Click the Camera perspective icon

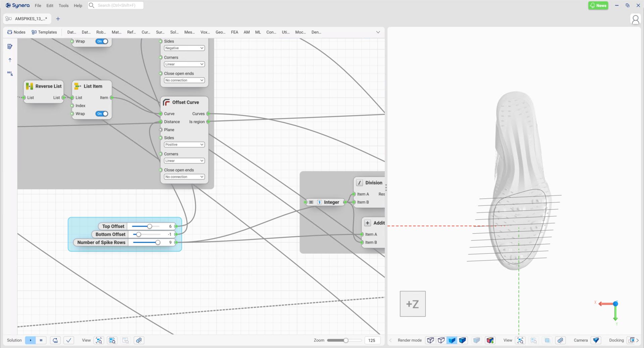point(596,340)
